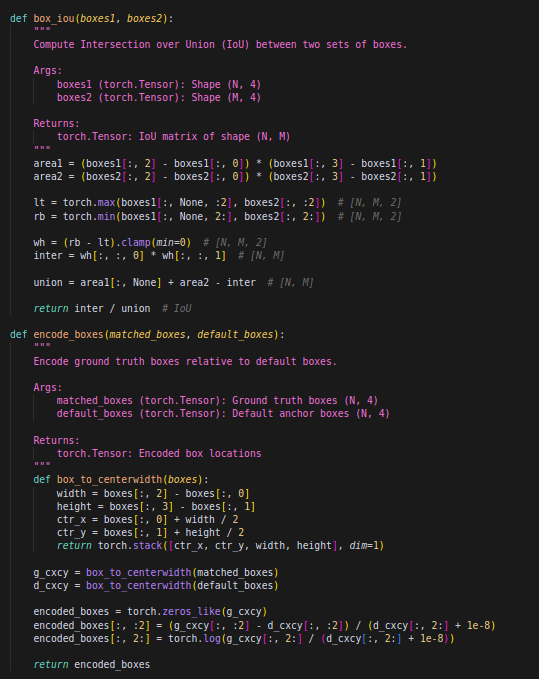This screenshot has height=679, width=539.
Task: Click the 'return encoded_boxes' statement
Action: tap(92, 665)
